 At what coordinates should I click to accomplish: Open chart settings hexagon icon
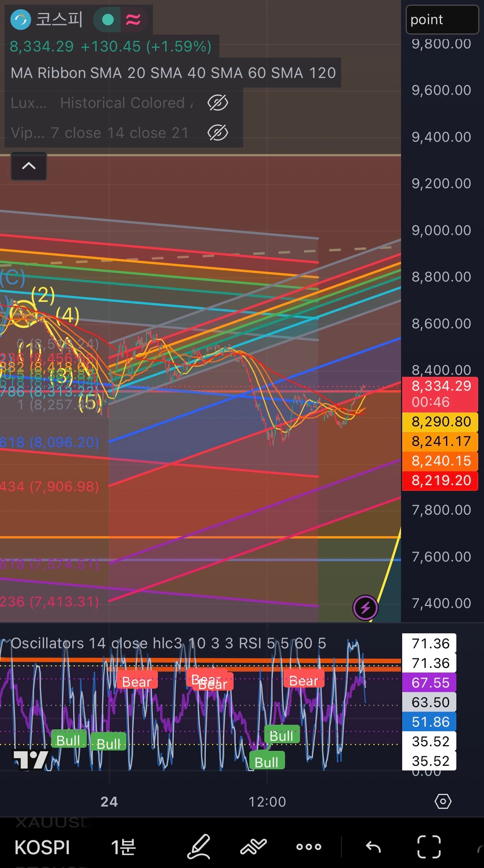(x=443, y=801)
